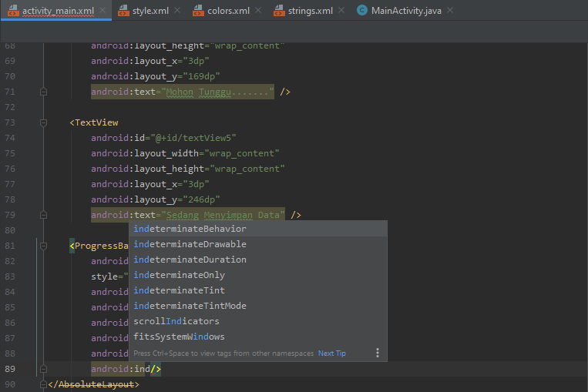Close the colors.xml tab
The image size is (588, 392).
pos(258,11)
